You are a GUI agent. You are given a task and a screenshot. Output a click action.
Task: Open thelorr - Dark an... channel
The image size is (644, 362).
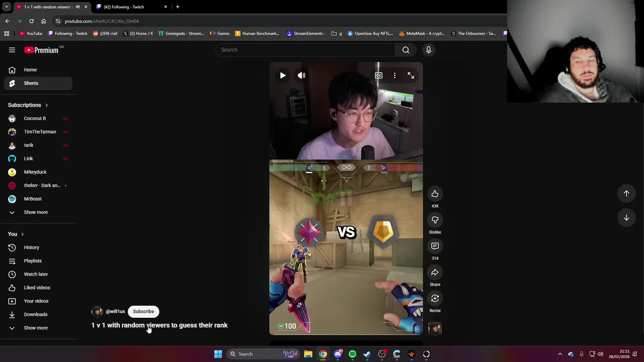coord(38,186)
